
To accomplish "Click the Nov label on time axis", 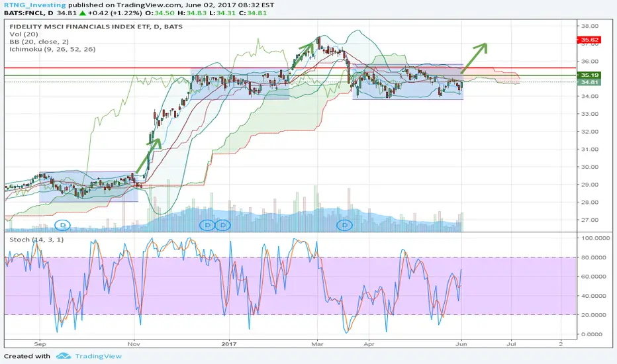I will click(134, 344).
